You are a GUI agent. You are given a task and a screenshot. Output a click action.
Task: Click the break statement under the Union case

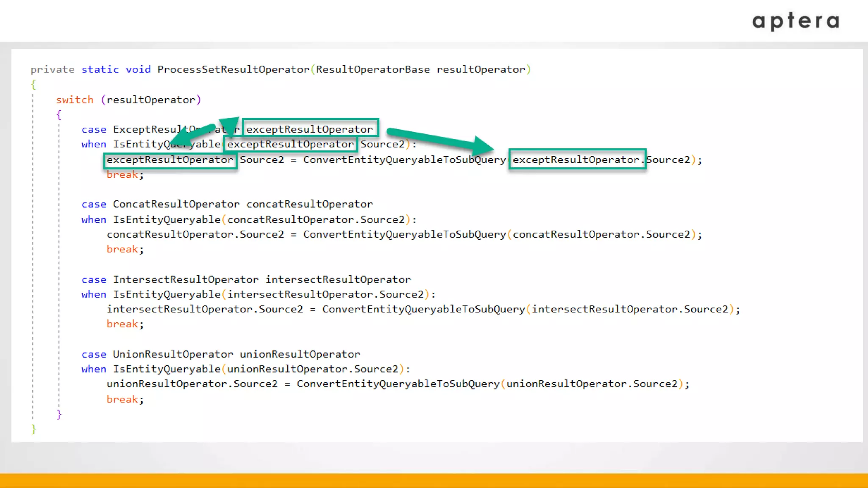(x=122, y=399)
